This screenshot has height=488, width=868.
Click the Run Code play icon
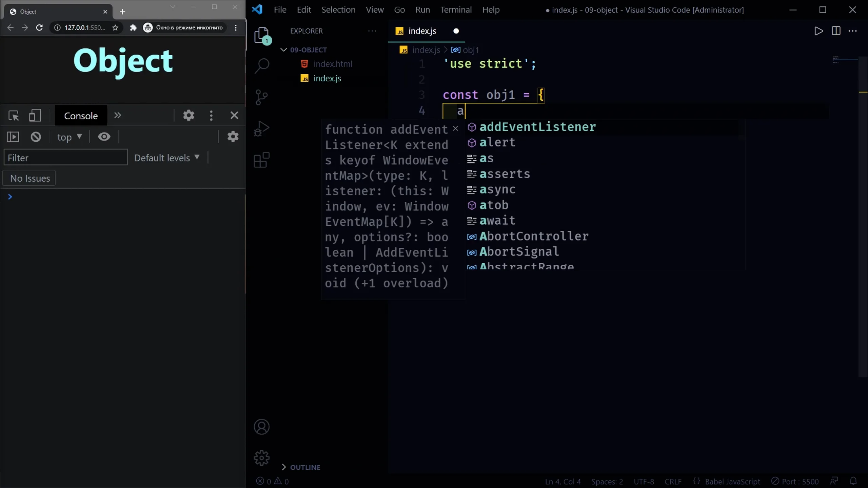point(818,31)
